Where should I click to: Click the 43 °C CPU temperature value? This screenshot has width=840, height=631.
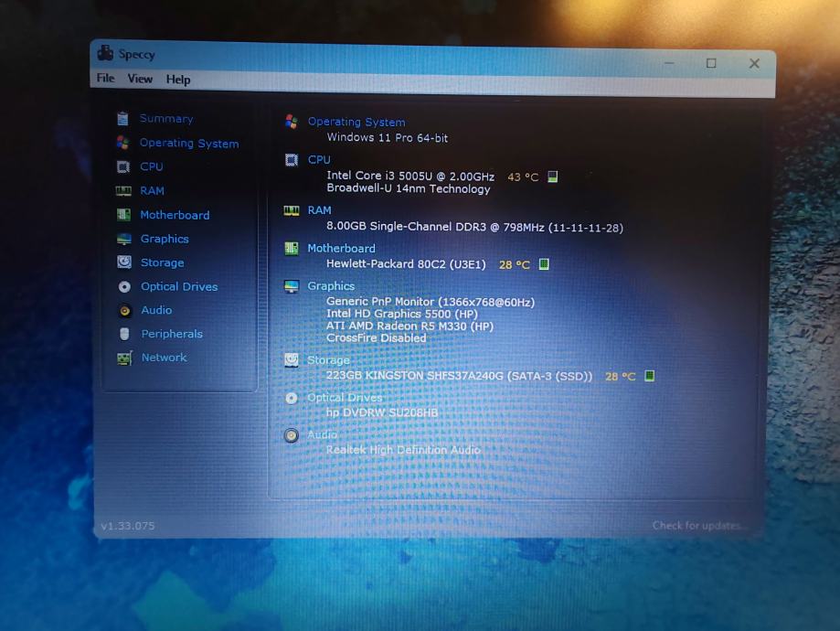pos(523,176)
